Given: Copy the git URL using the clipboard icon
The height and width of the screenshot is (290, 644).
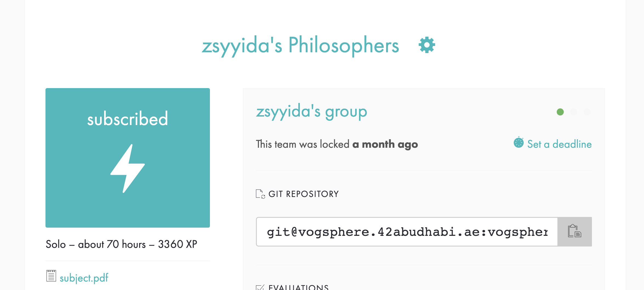Looking at the screenshot, I should click(574, 232).
